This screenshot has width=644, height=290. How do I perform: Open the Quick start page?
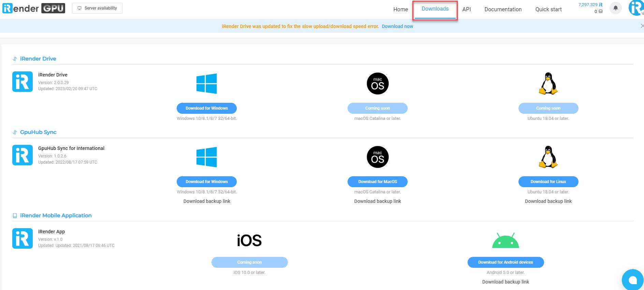(548, 9)
